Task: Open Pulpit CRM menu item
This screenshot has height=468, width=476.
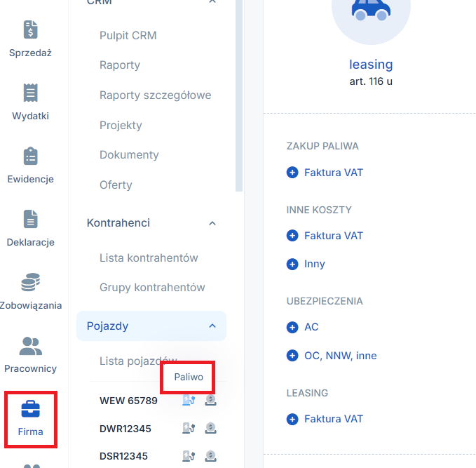Action: coord(128,36)
